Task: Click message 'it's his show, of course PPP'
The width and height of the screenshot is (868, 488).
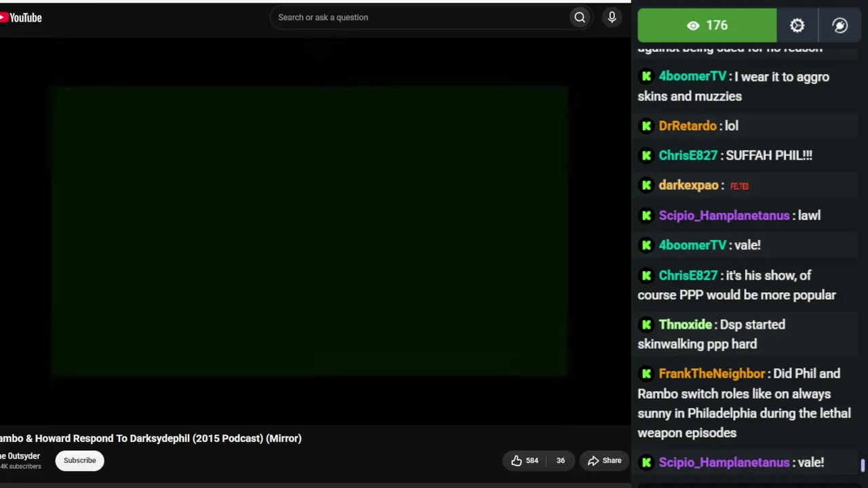Action: (x=736, y=285)
